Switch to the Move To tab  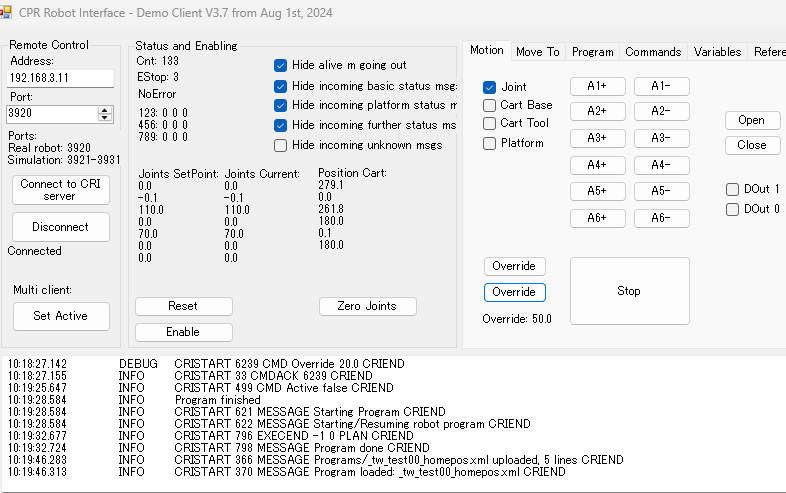[x=537, y=52]
